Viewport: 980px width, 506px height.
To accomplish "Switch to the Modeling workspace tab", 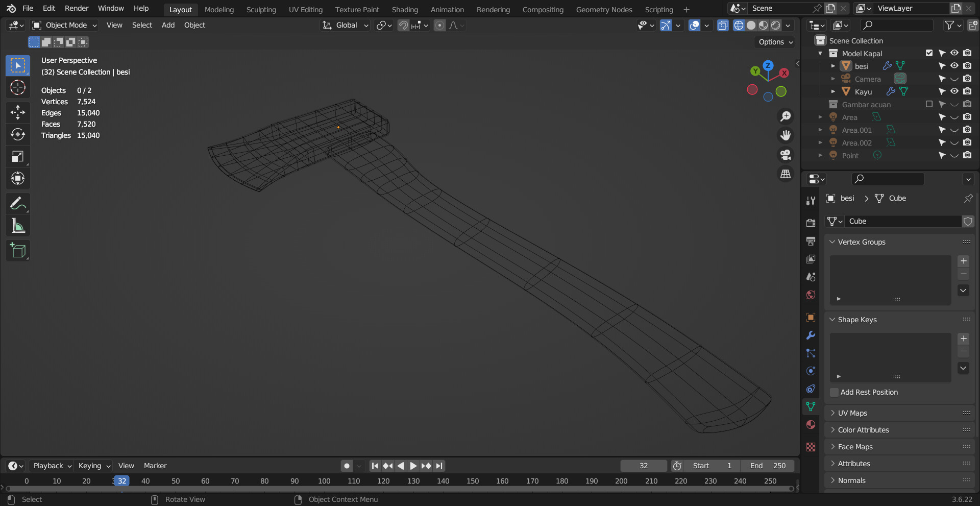I will [219, 9].
